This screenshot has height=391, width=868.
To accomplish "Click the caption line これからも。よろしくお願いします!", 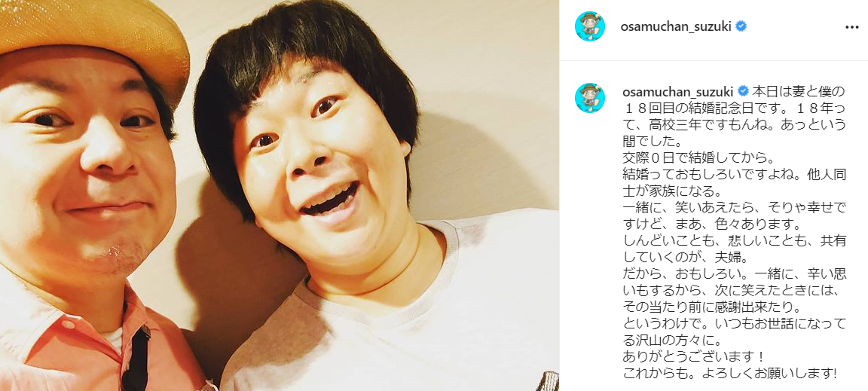I will click(729, 374).
